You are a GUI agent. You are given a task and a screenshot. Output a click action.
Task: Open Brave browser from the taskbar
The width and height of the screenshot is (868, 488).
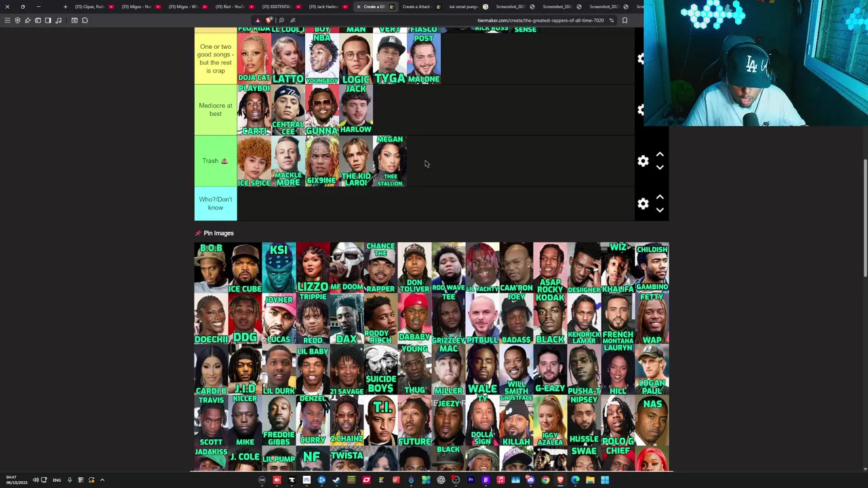click(560, 481)
